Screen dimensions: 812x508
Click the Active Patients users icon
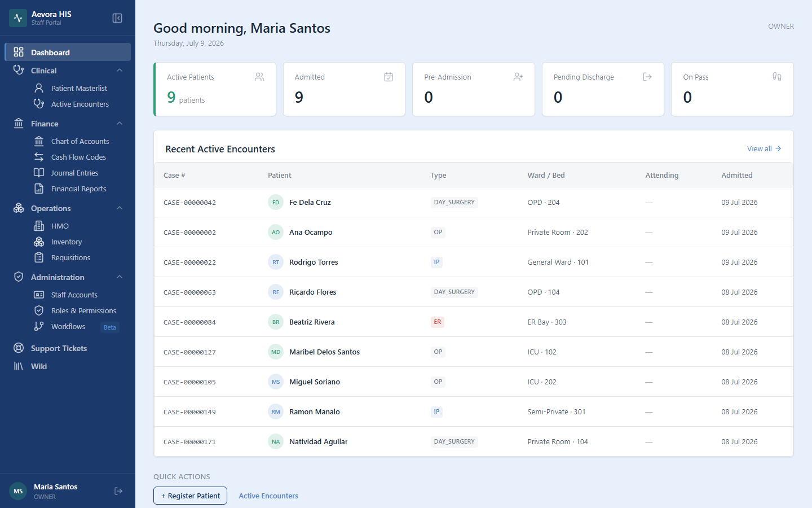[x=259, y=77]
